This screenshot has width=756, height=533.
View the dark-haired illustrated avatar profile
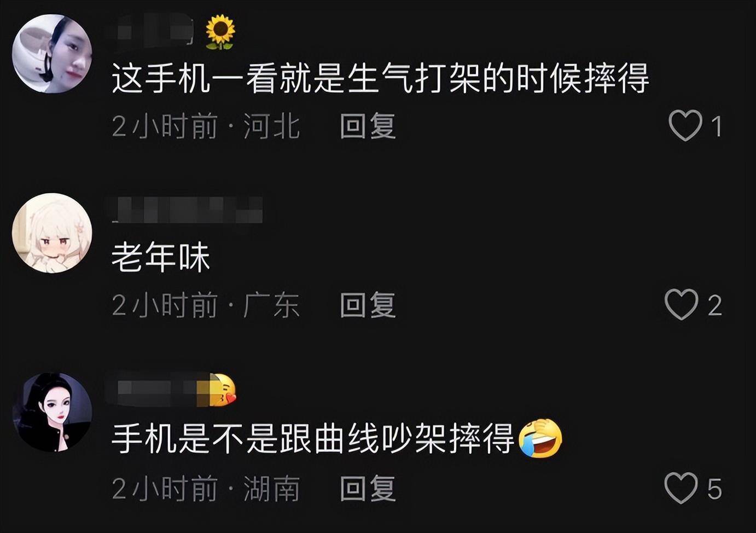click(x=52, y=413)
